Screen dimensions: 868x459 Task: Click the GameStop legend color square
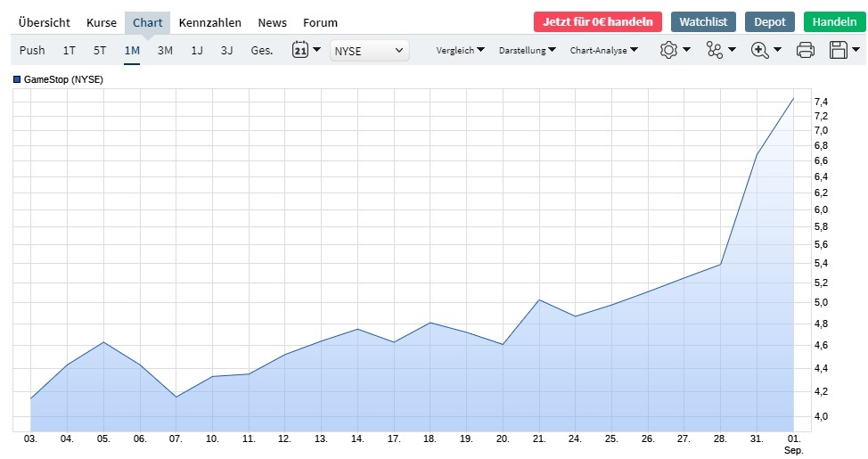(x=17, y=80)
